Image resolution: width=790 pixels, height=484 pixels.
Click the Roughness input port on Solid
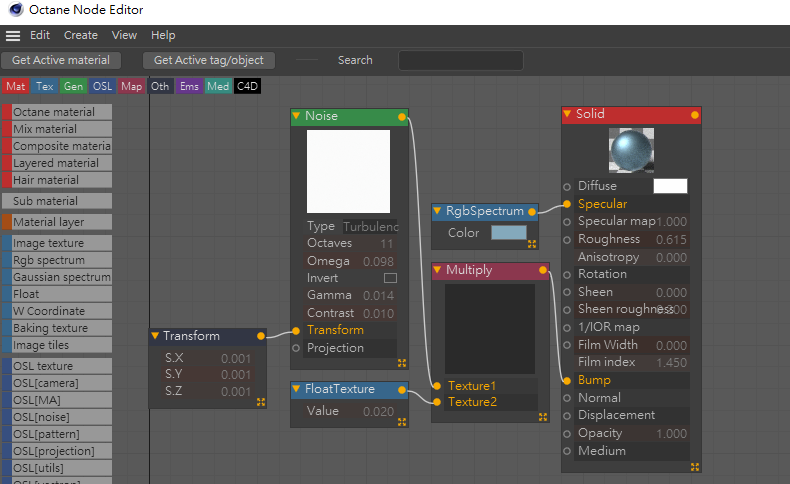(567, 239)
